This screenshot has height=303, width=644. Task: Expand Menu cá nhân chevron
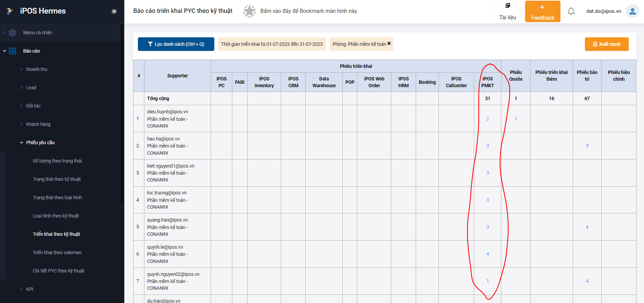point(4,33)
